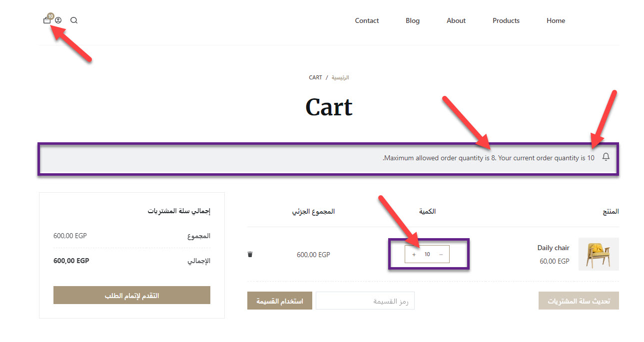Click the تحديث سلة المشتريات update cart button
This screenshot has width=644, height=342.
(x=579, y=301)
